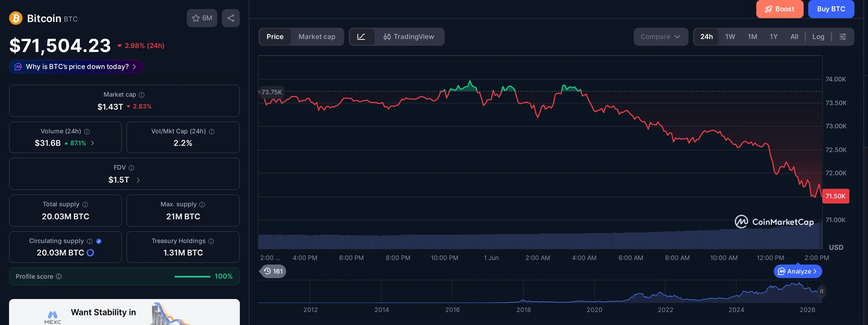The height and width of the screenshot is (325, 868).
Task: Click the rocket Boost button
Action: point(779,9)
